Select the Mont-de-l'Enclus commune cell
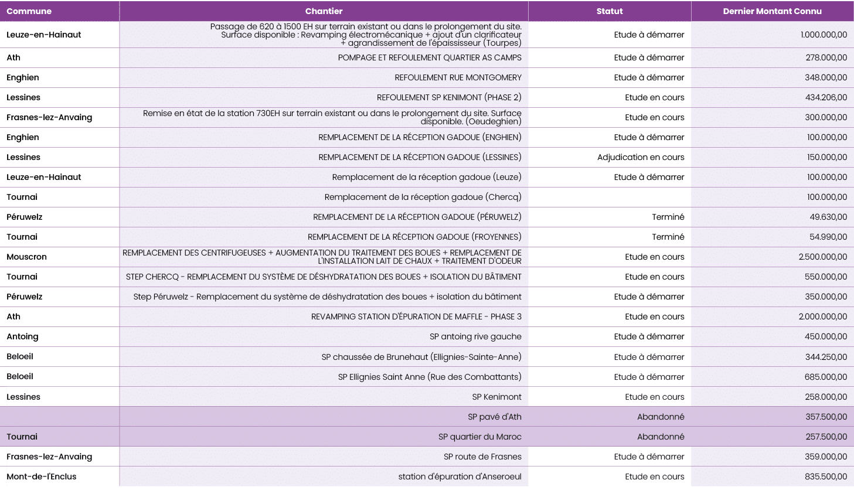854x504 pixels. [42, 476]
